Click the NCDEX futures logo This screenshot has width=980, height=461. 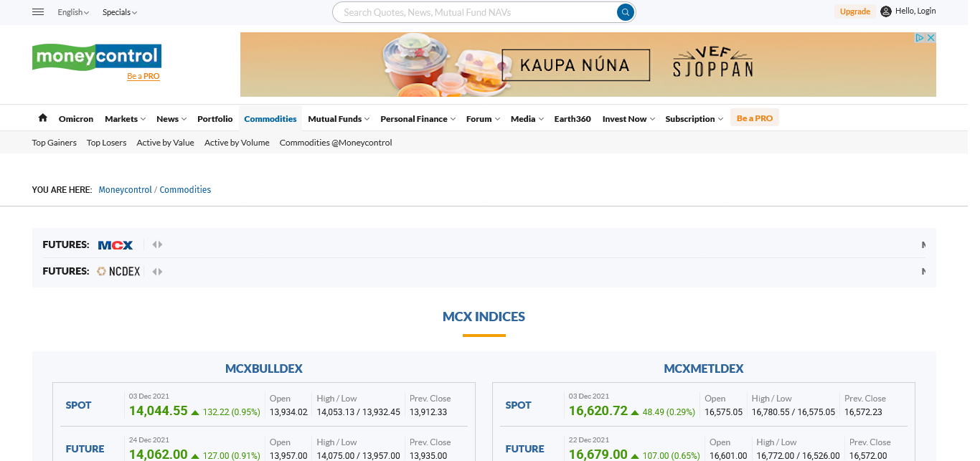coord(119,272)
